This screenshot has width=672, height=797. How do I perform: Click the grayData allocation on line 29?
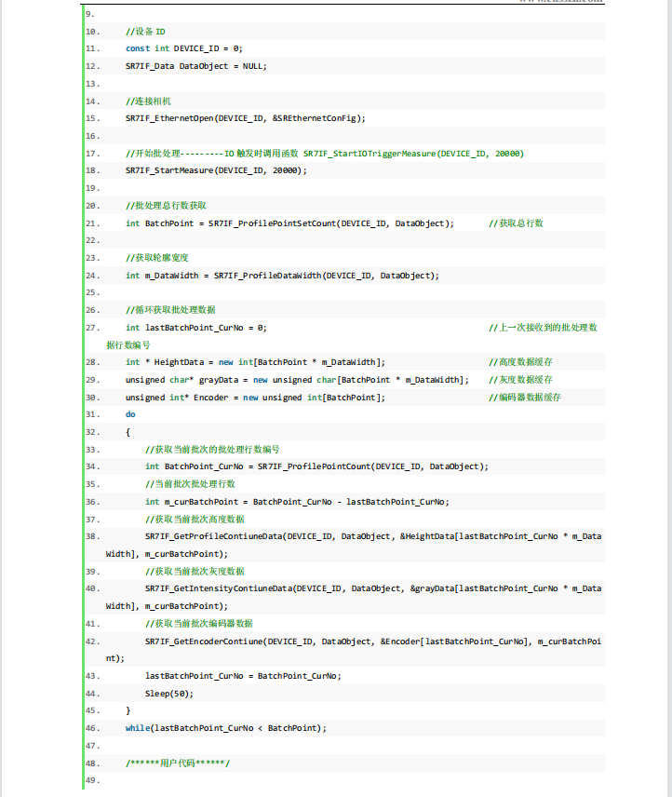coord(297,380)
